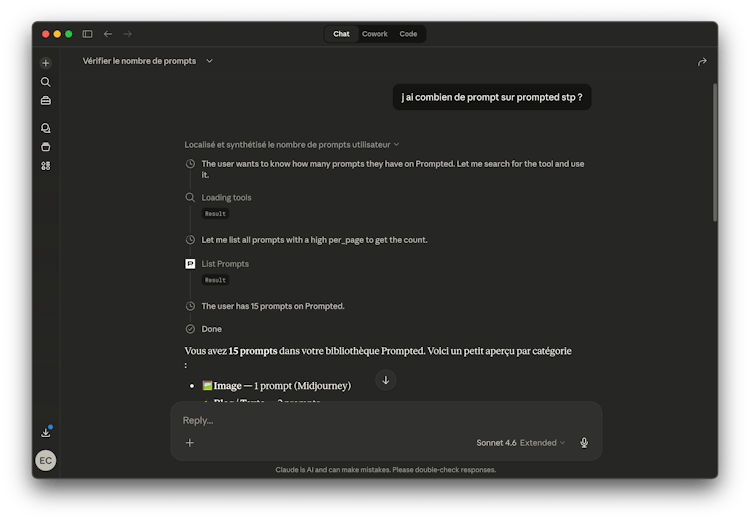Switch to the Code tab

[408, 34]
